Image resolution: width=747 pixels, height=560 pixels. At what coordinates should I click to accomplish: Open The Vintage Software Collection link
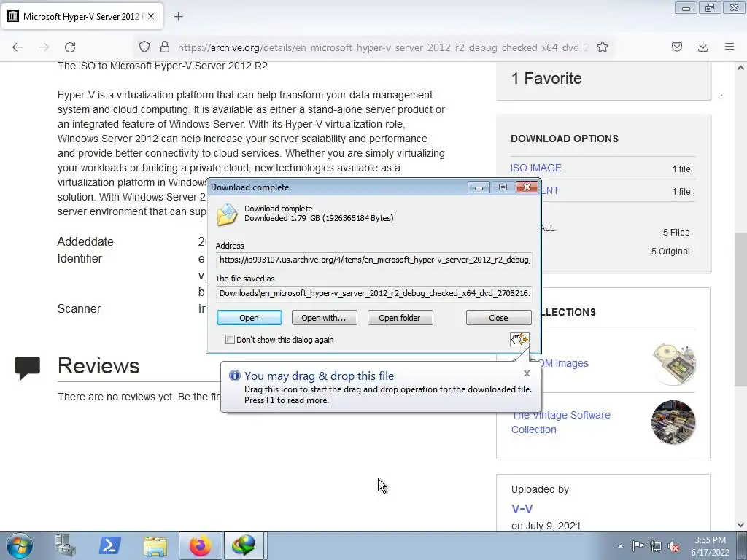560,422
